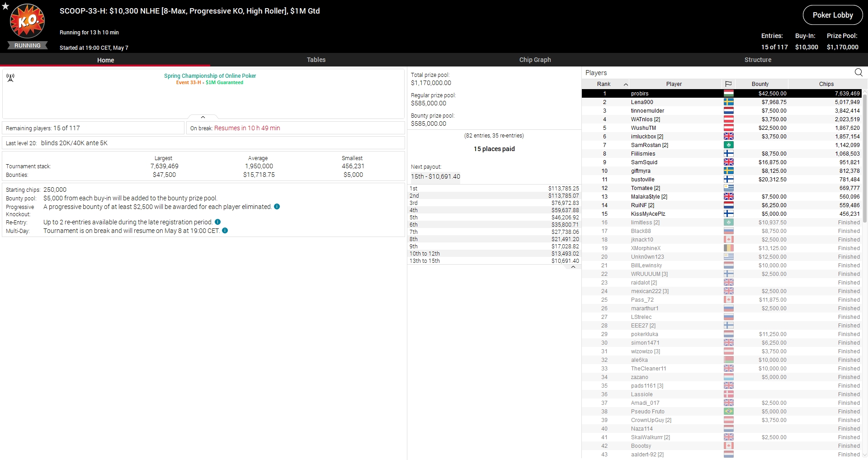Click Lassiole flag icon
This screenshot has height=460, width=868.
[728, 394]
